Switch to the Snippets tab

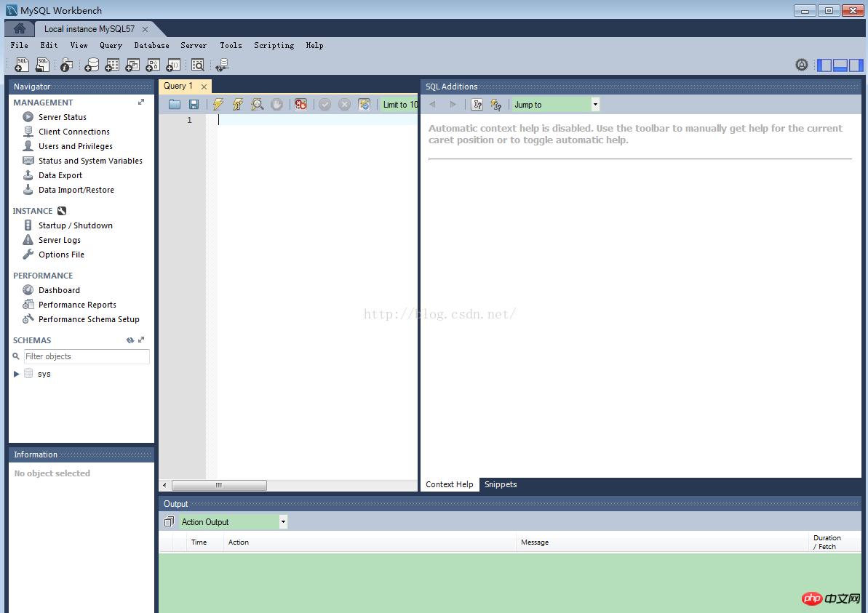pyautogui.click(x=501, y=484)
